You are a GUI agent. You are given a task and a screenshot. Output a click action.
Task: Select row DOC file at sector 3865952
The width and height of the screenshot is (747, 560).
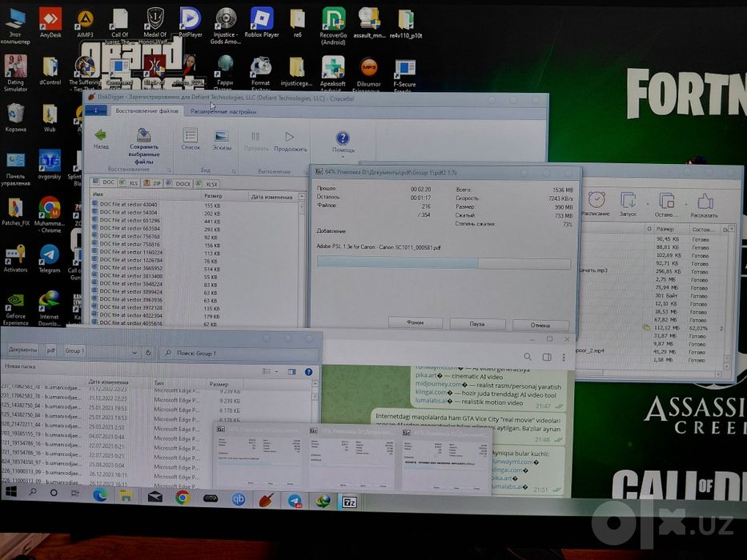pos(195,268)
